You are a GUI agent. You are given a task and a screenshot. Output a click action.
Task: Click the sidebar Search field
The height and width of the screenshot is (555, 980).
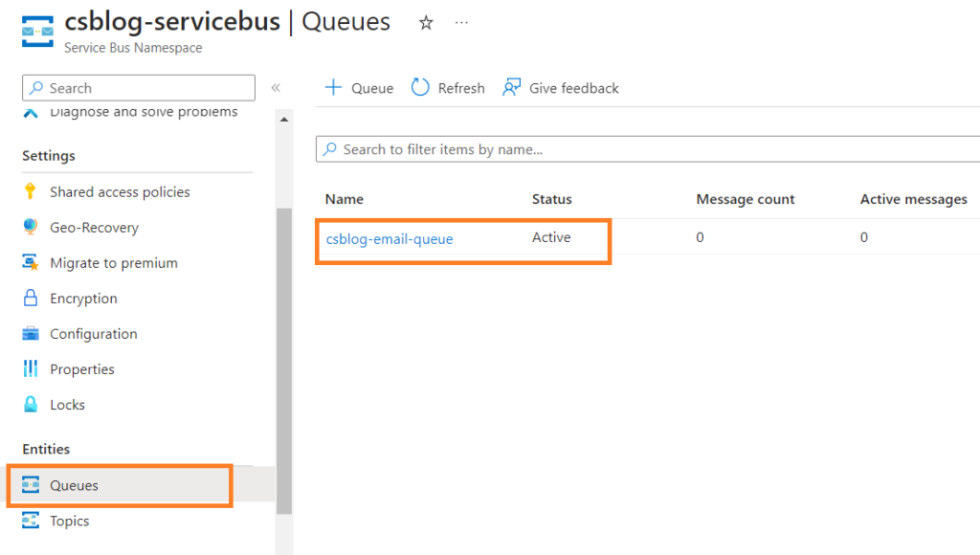tap(139, 87)
